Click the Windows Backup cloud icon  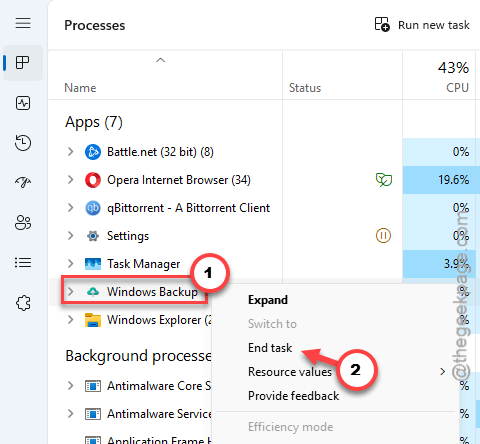coord(93,292)
